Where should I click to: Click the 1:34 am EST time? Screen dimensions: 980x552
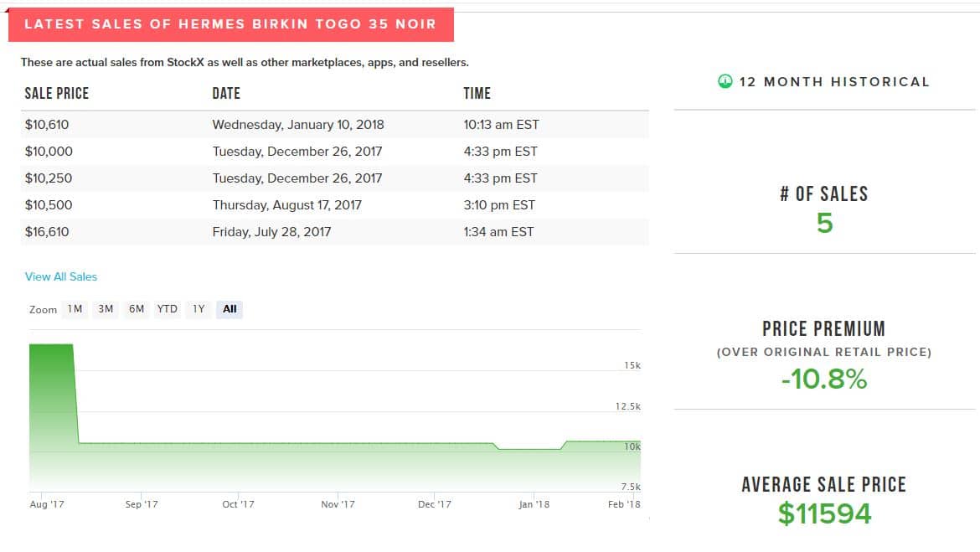pyautogui.click(x=498, y=232)
